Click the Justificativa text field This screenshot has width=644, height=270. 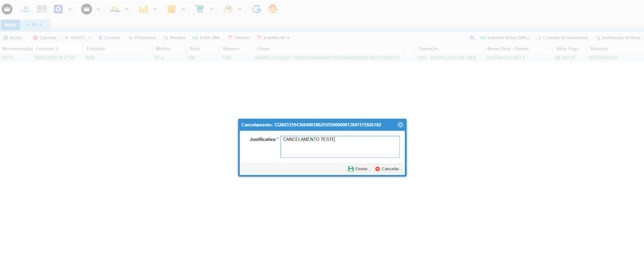[x=340, y=147]
